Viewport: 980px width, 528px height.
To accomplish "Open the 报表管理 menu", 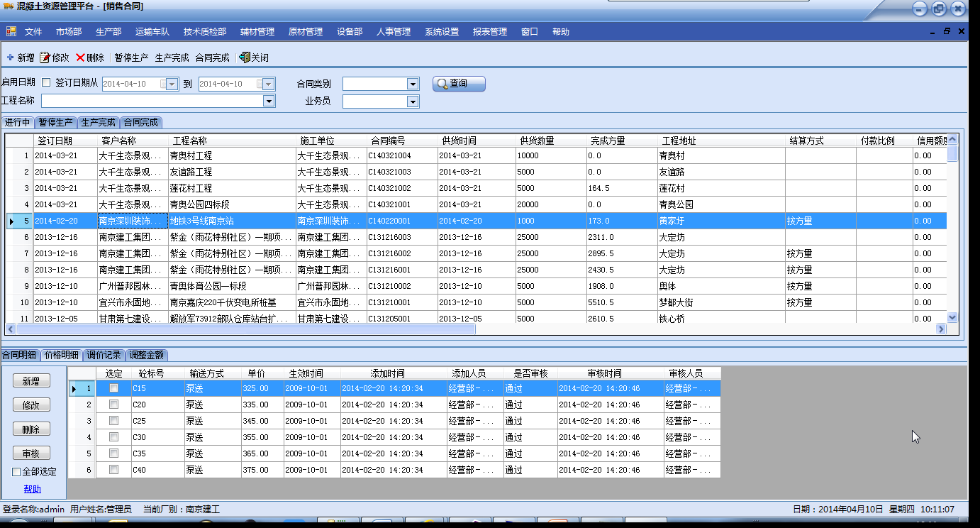I will 489,31.
